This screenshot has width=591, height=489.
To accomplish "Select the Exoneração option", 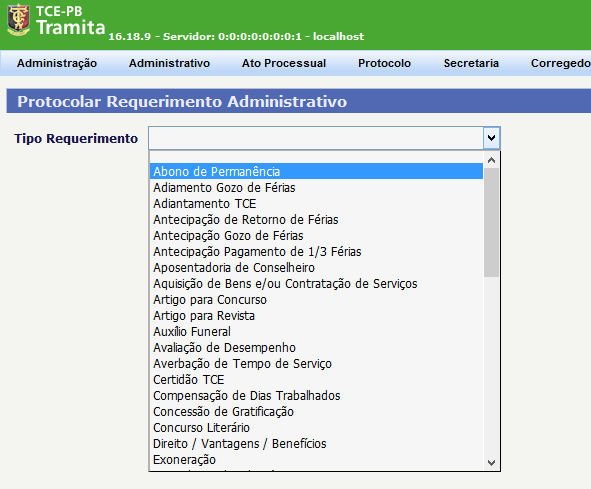I will pyautogui.click(x=316, y=460).
